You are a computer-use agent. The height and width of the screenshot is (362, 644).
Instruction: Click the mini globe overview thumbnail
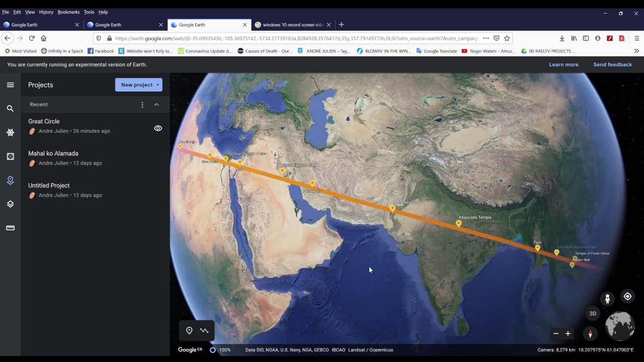[620, 326]
